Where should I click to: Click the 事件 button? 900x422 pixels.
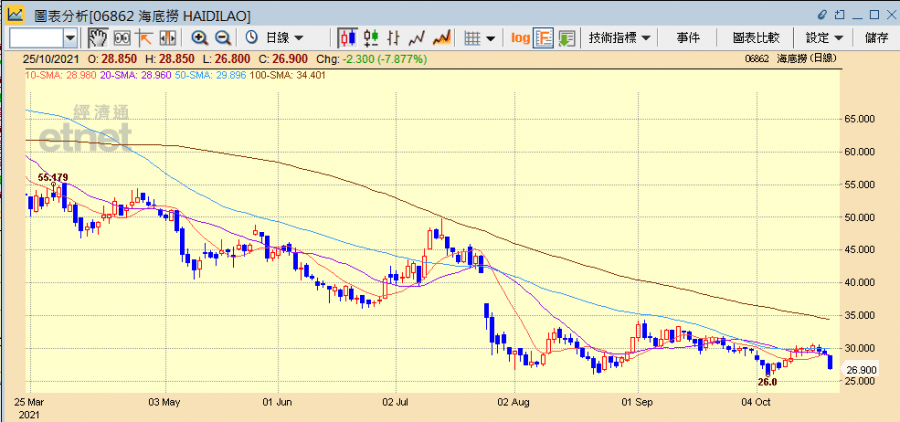pyautogui.click(x=688, y=38)
